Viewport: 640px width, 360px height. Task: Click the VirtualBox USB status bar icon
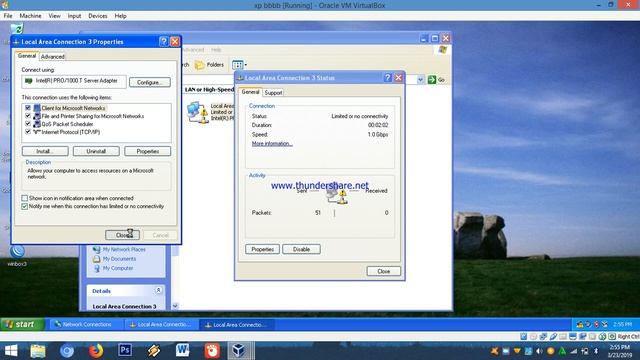coord(553,336)
